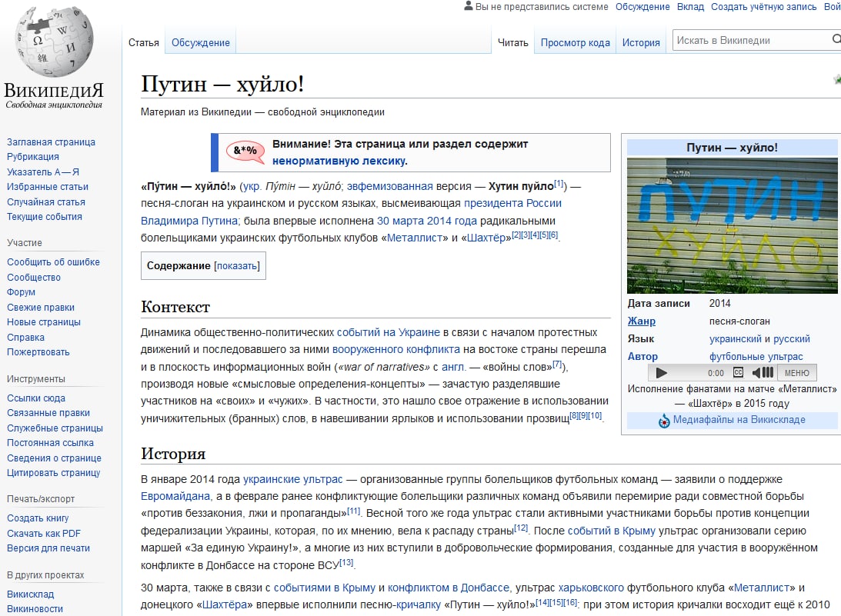The width and height of the screenshot is (841, 616).
Task: Open президента России link
Action: coord(512,204)
